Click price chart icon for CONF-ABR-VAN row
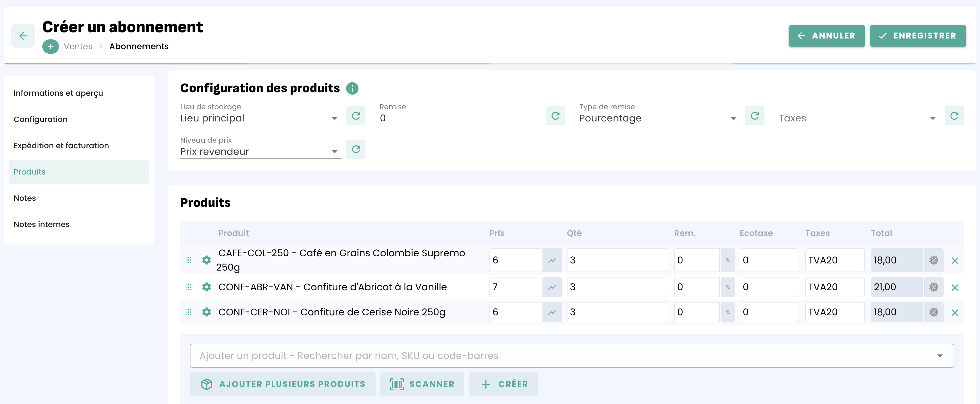 click(x=552, y=287)
